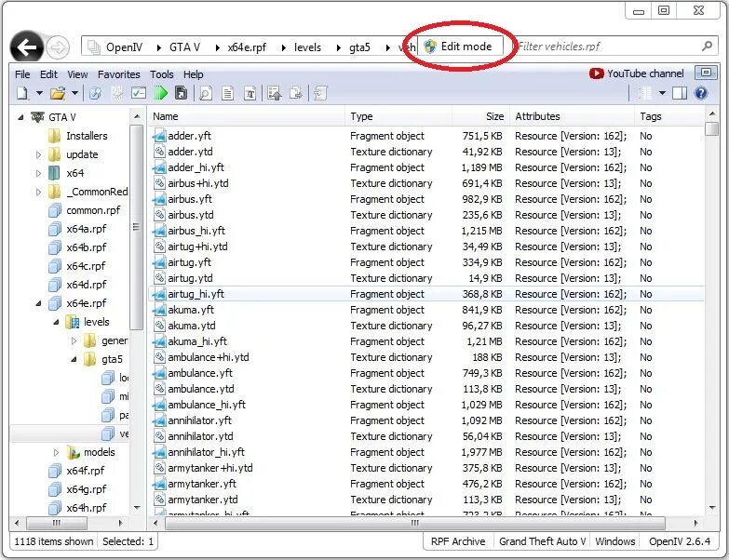The height and width of the screenshot is (560, 729).
Task: Collapse the GTA V root tree node
Action: (x=20, y=117)
